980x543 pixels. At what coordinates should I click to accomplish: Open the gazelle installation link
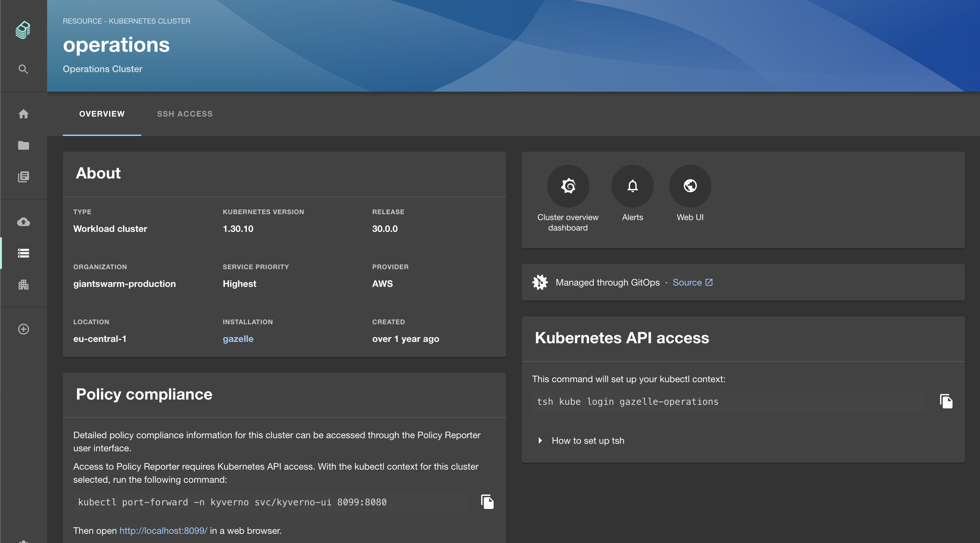click(x=238, y=339)
